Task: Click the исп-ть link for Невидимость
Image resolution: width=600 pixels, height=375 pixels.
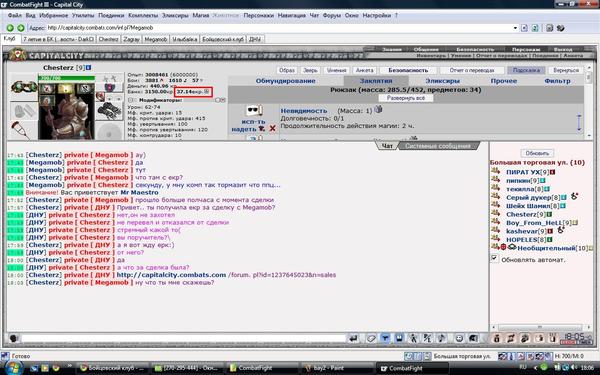Action: point(253,122)
